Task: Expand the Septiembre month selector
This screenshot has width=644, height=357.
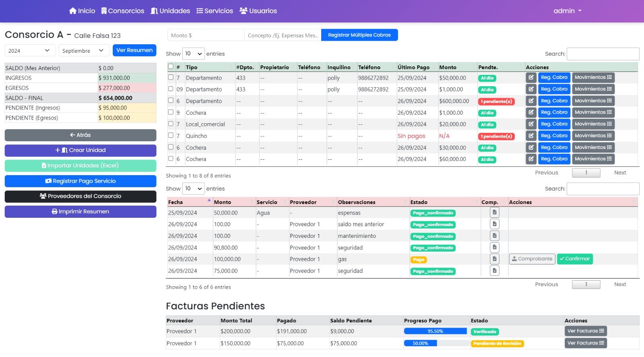Action: pos(84,51)
